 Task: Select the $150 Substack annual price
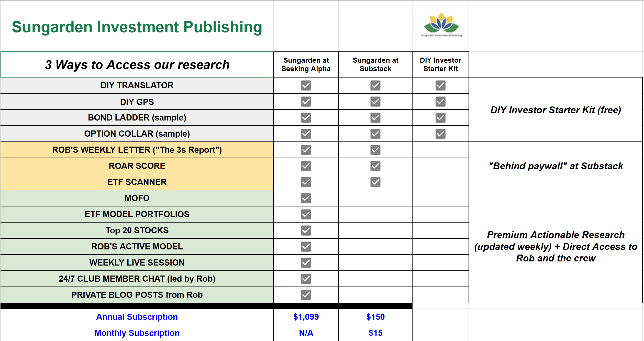pos(375,317)
